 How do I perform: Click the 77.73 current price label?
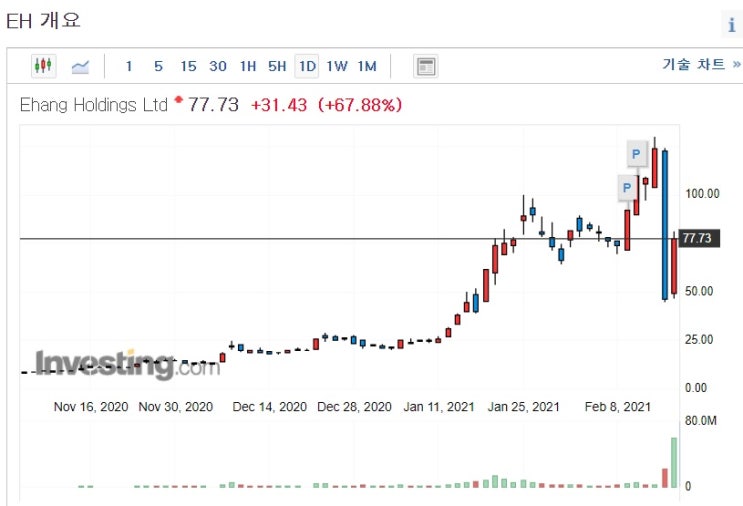(x=699, y=238)
